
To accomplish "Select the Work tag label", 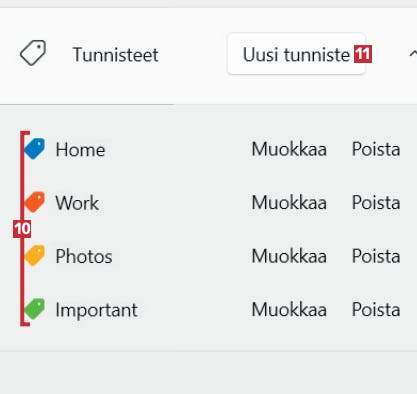I will (77, 203).
